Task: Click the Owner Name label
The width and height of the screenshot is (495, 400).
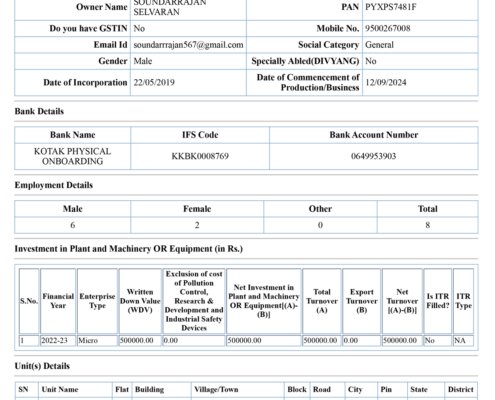Action: [102, 7]
